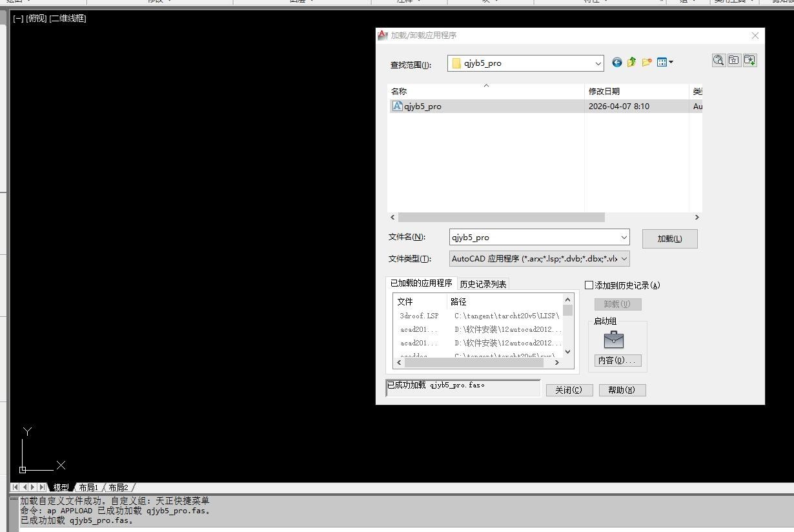Open the 文件类型 dropdown

tap(624, 259)
